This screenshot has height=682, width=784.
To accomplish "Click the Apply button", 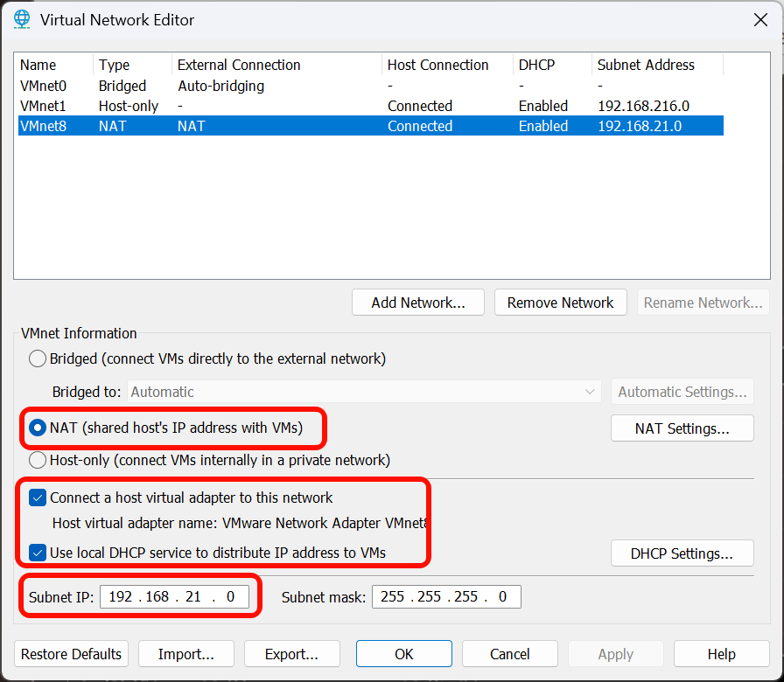I will [616, 653].
